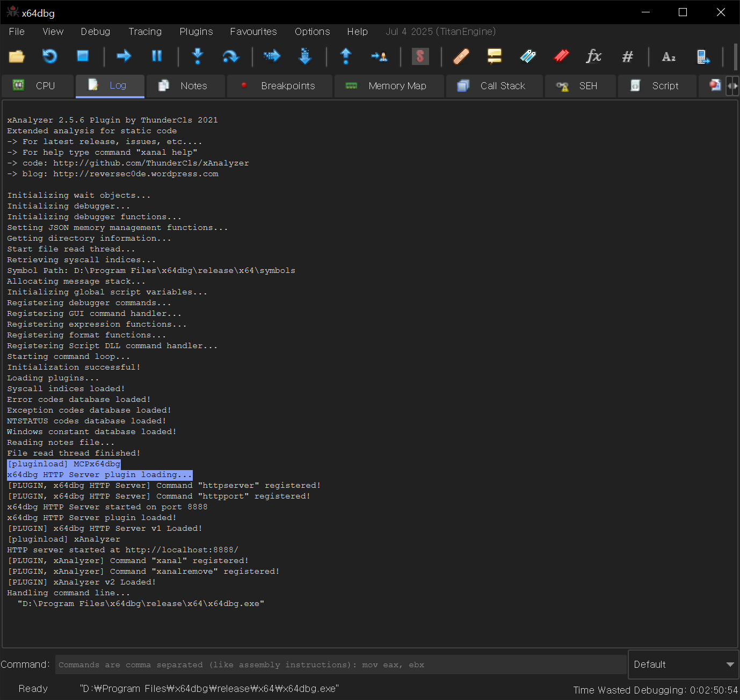The height and width of the screenshot is (700, 740).
Task: Click log line "File read thread finished!"
Action: 74,453
